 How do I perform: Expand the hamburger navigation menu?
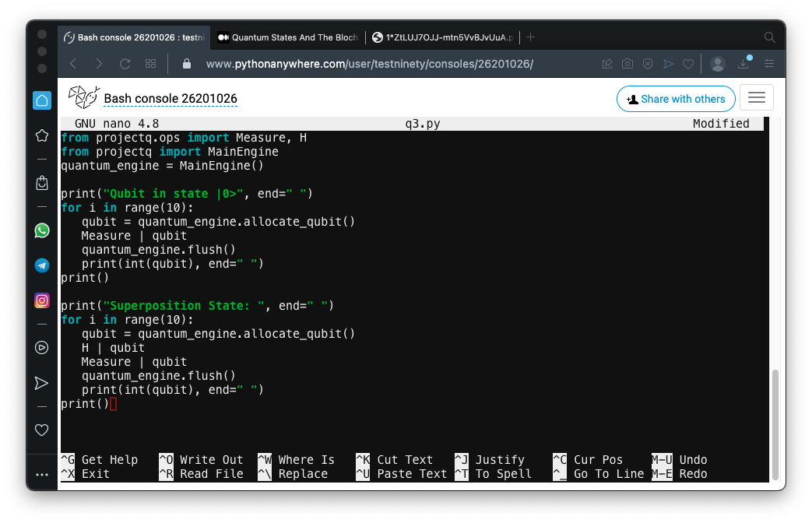(x=756, y=98)
